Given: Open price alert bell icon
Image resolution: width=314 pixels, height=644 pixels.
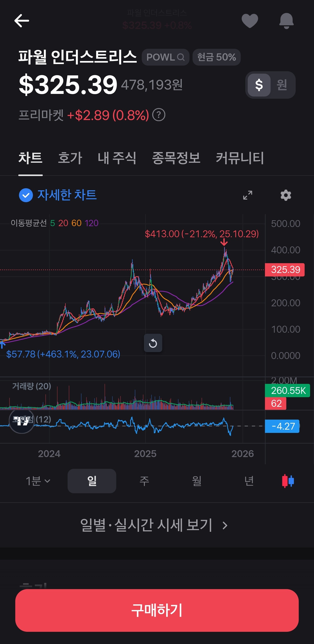Looking at the screenshot, I should [x=287, y=21].
